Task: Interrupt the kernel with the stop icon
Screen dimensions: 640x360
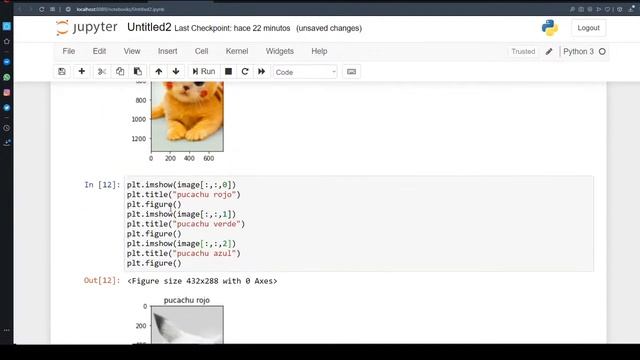Action: (x=229, y=72)
